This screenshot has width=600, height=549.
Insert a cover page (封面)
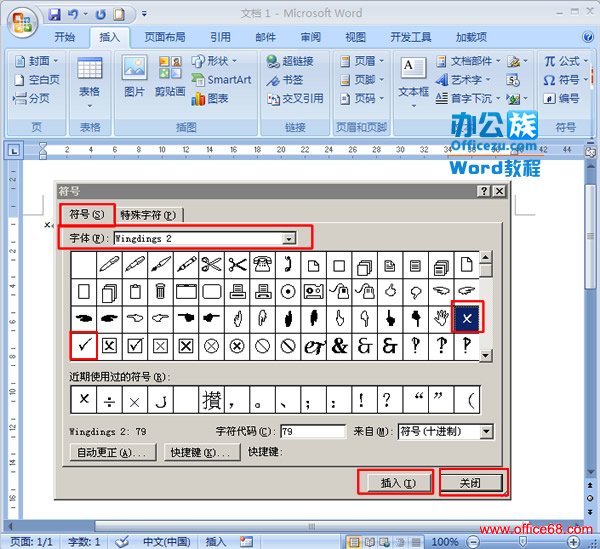tap(36, 61)
